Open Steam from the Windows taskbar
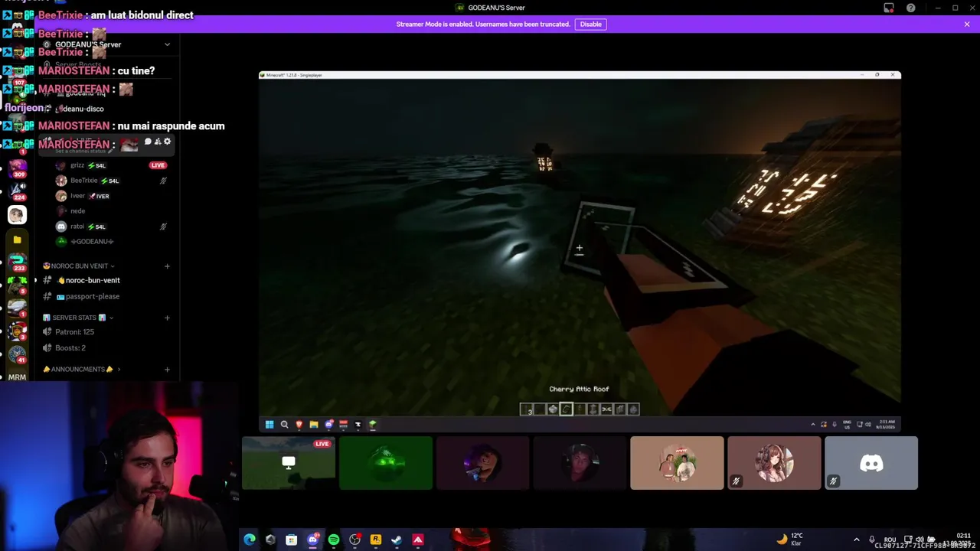The width and height of the screenshot is (980, 551). tap(397, 540)
